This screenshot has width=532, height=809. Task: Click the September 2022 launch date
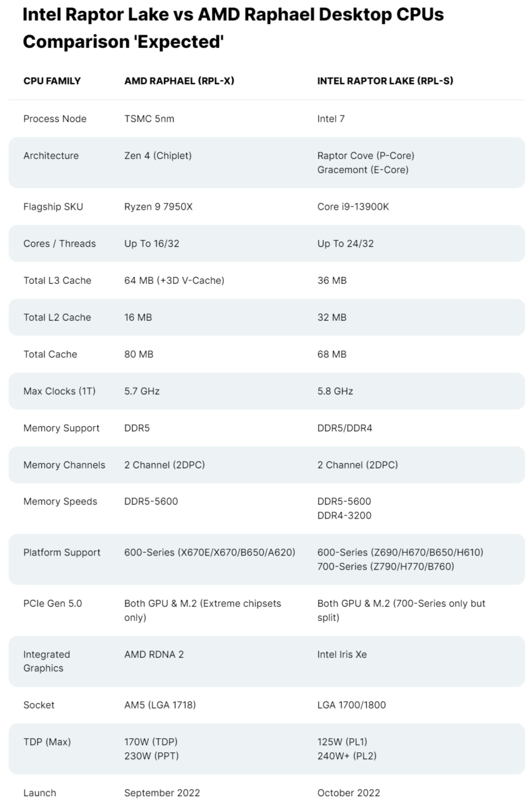point(162,793)
